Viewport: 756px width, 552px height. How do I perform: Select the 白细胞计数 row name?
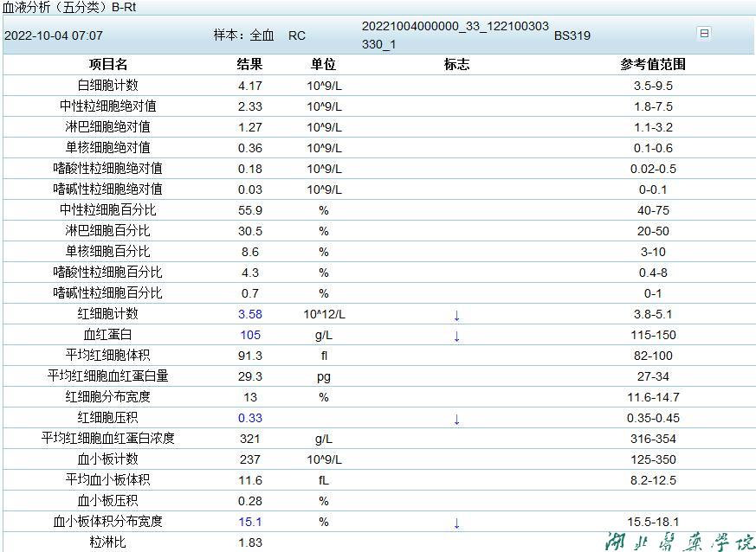[x=107, y=86]
